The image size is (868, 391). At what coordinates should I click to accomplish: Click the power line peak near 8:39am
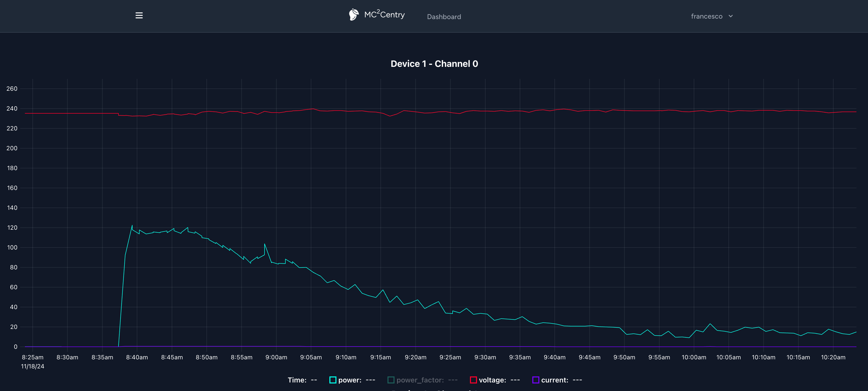click(132, 226)
